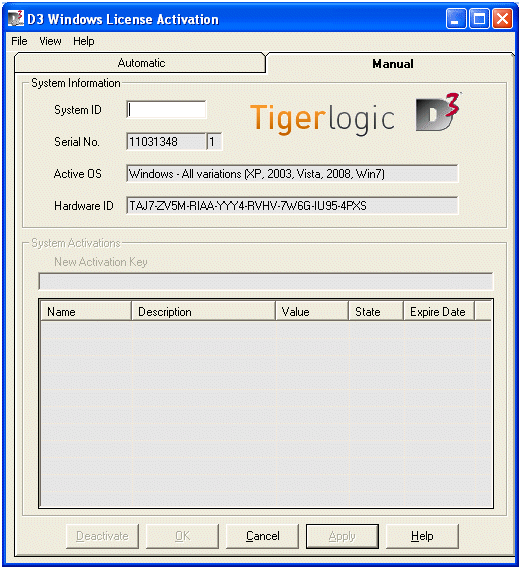Minimize the License Activation window
Screen dimensions: 521x569
click(456, 19)
